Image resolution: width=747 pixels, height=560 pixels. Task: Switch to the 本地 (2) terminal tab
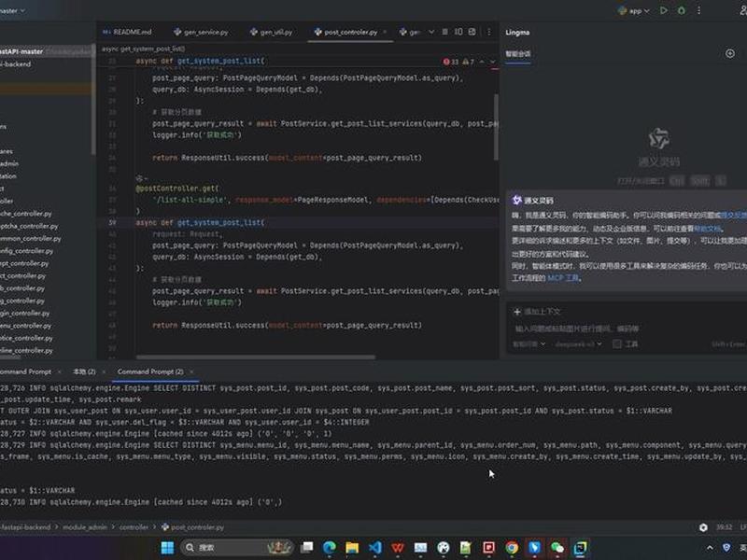84,371
